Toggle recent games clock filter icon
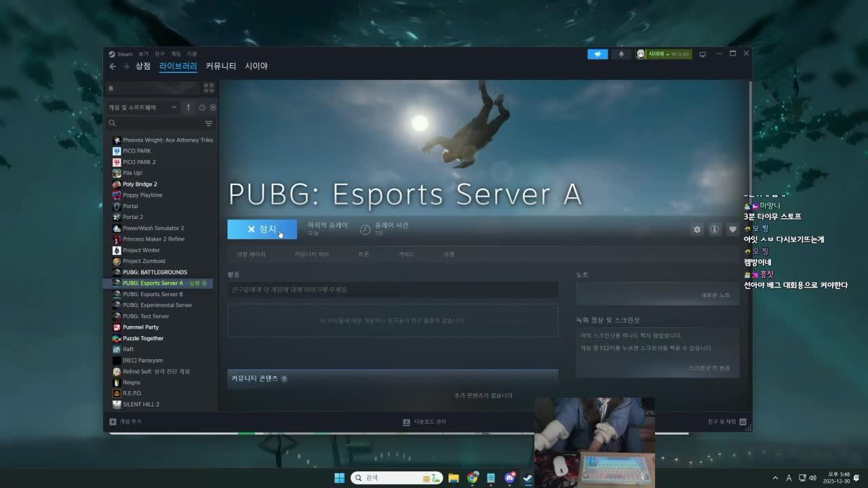The height and width of the screenshot is (488, 868). click(201, 107)
